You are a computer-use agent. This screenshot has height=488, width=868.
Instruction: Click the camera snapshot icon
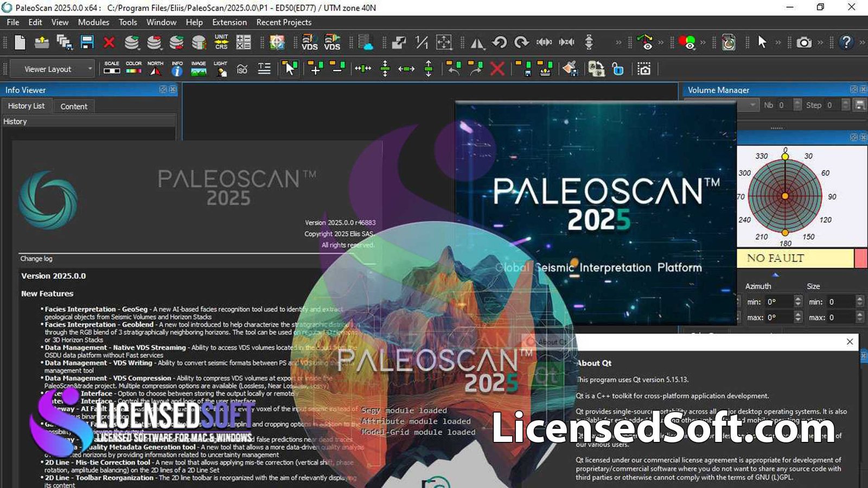pos(804,42)
